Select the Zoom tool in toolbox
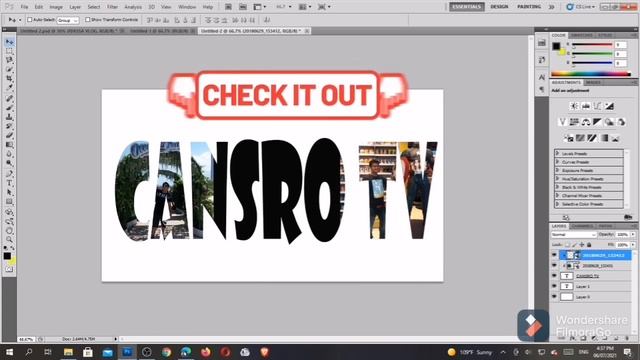Viewport: 640px width, 360px height. pyautogui.click(x=9, y=240)
